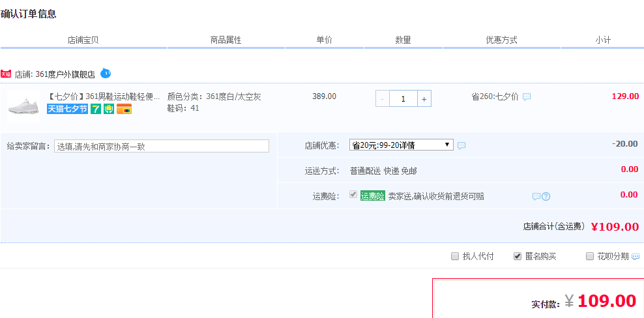Click the 省260:七夕价 discount text

(495, 97)
